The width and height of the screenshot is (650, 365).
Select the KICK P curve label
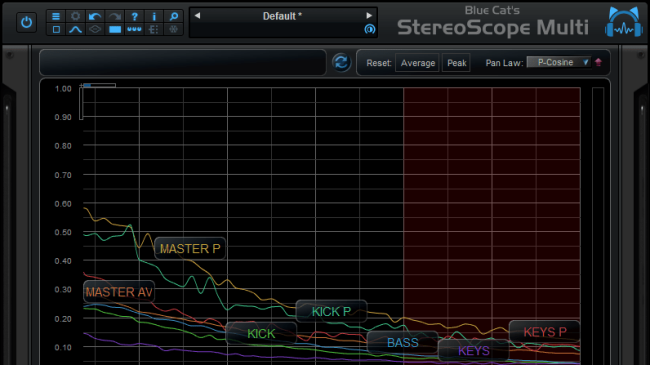[x=332, y=311]
